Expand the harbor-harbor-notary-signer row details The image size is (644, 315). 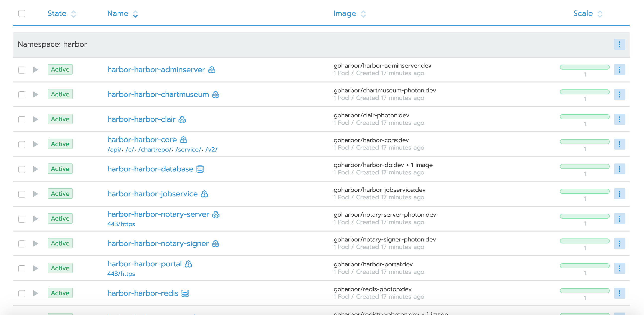36,243
